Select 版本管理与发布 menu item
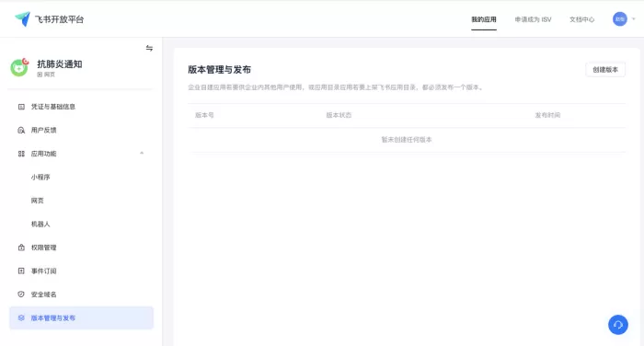 [x=81, y=317]
